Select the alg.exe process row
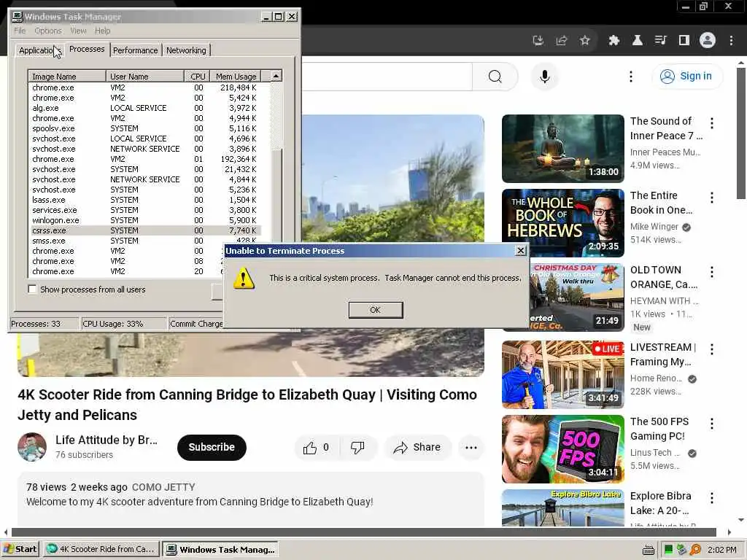The width and height of the screenshot is (747, 560). click(145, 108)
